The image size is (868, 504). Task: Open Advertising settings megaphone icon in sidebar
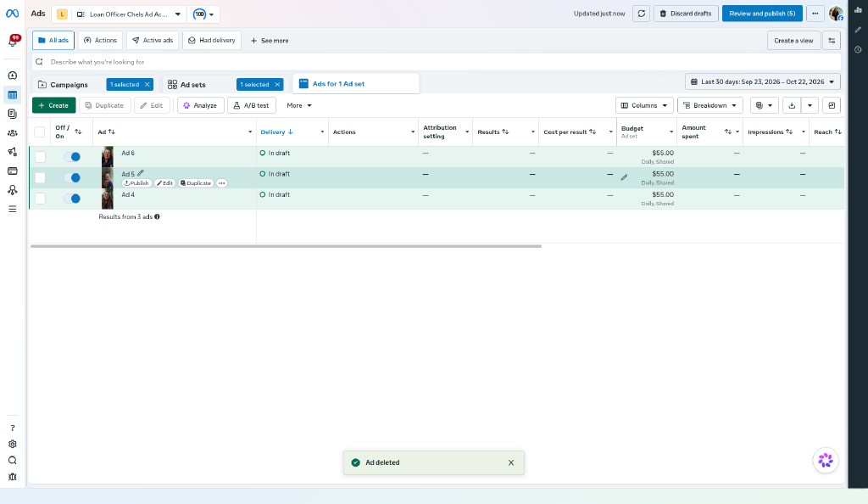click(x=12, y=152)
